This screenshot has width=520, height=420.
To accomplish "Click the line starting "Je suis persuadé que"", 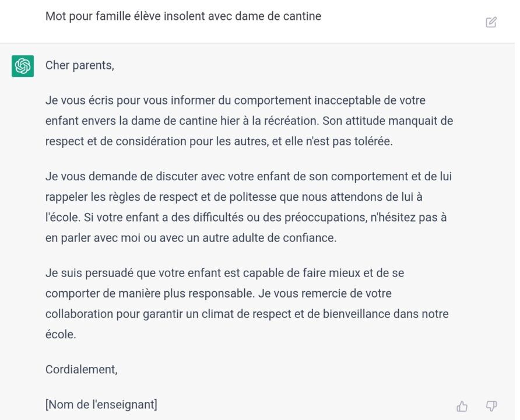I will 224,272.
